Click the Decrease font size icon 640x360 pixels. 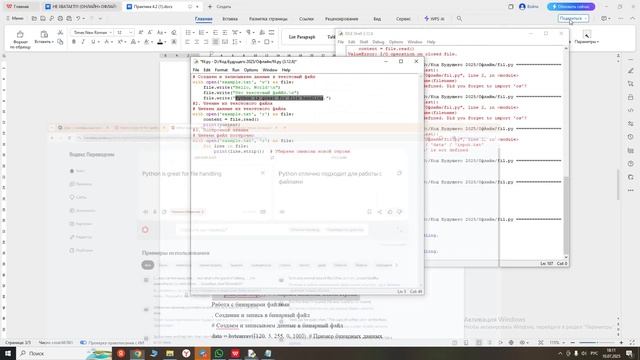(150, 32)
